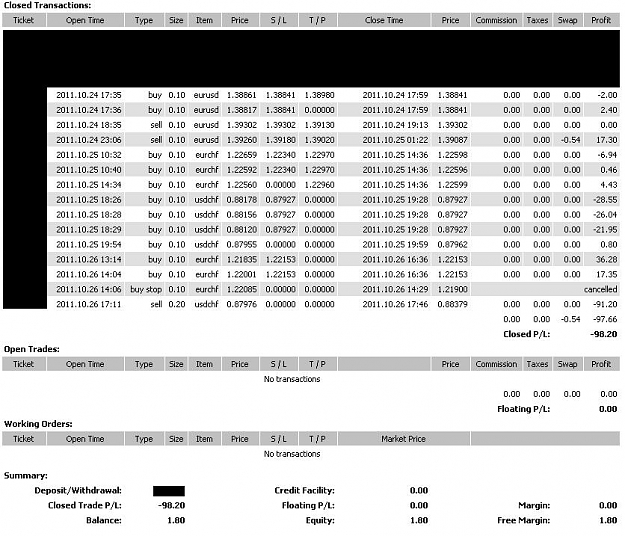This screenshot has width=625, height=536.
Task: Click No transactions under Working Orders
Action: 292,454
